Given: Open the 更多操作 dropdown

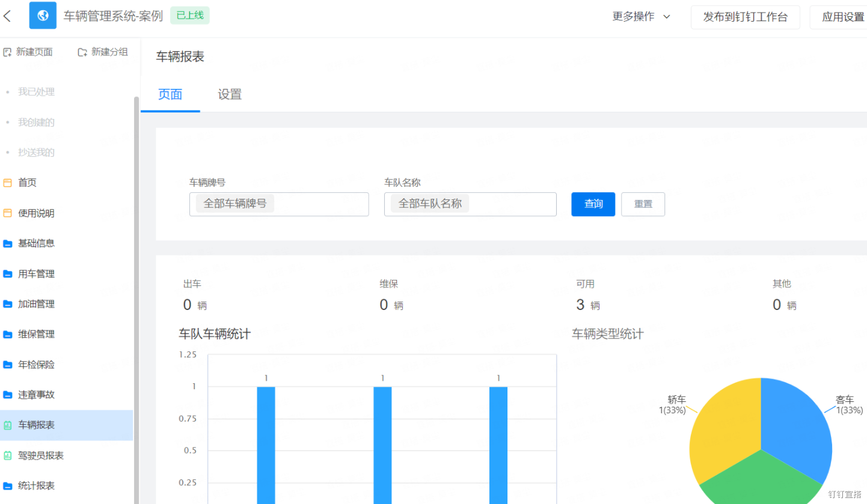Looking at the screenshot, I should (641, 17).
